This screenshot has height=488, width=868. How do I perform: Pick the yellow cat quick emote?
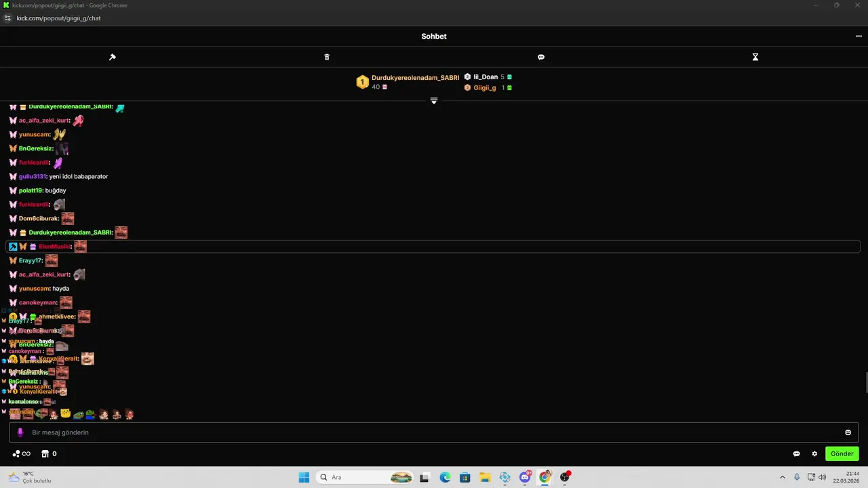click(66, 413)
